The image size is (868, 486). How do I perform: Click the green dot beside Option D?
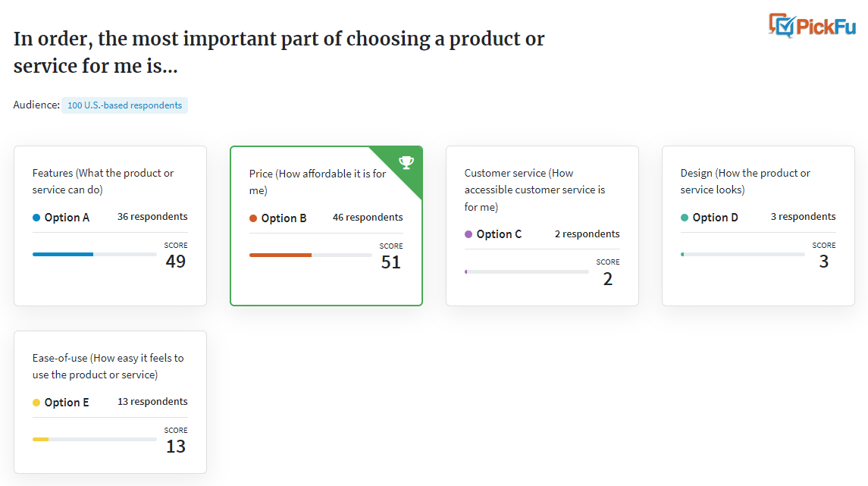click(685, 218)
